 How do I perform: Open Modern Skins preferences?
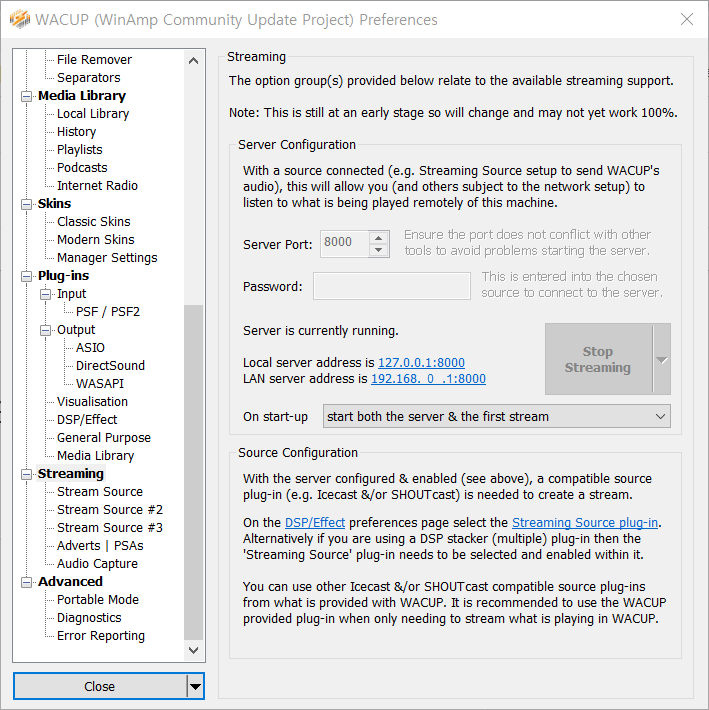[96, 240]
